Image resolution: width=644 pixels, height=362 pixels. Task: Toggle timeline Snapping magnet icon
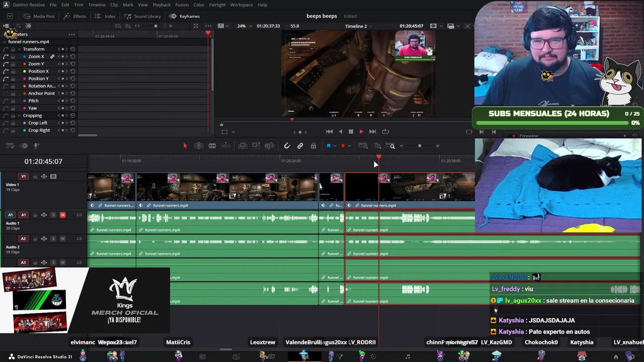(x=287, y=146)
